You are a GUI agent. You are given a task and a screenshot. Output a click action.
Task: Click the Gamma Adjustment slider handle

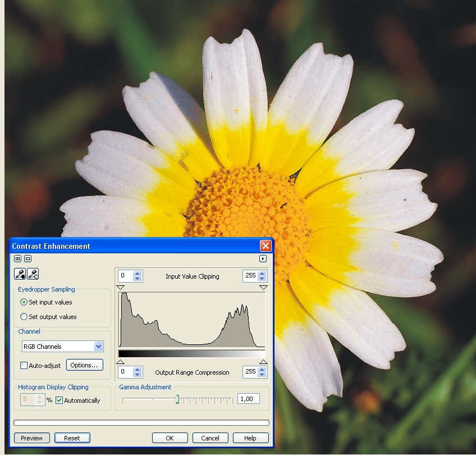click(x=177, y=399)
